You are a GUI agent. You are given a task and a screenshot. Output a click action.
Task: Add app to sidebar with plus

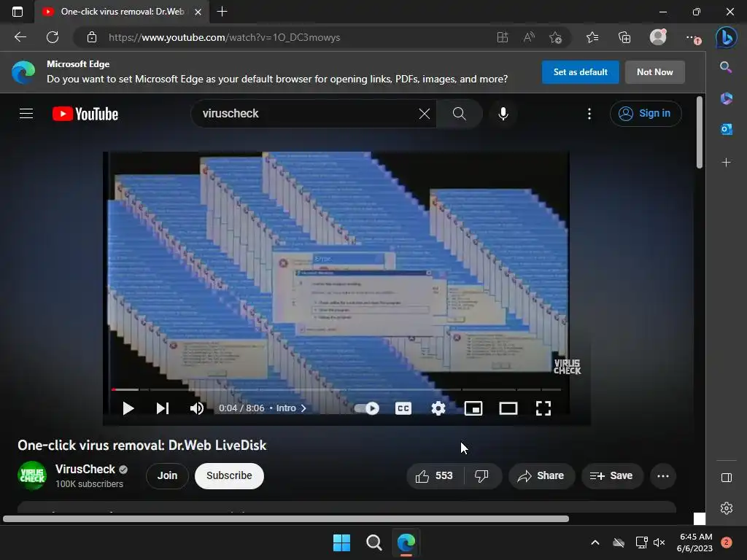coord(726,163)
